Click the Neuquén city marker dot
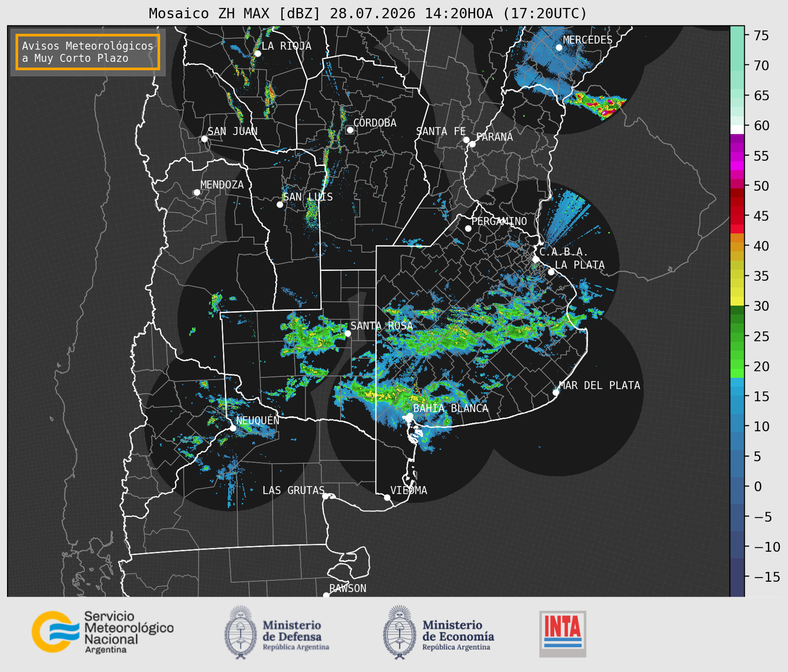The height and width of the screenshot is (672, 788). click(233, 428)
